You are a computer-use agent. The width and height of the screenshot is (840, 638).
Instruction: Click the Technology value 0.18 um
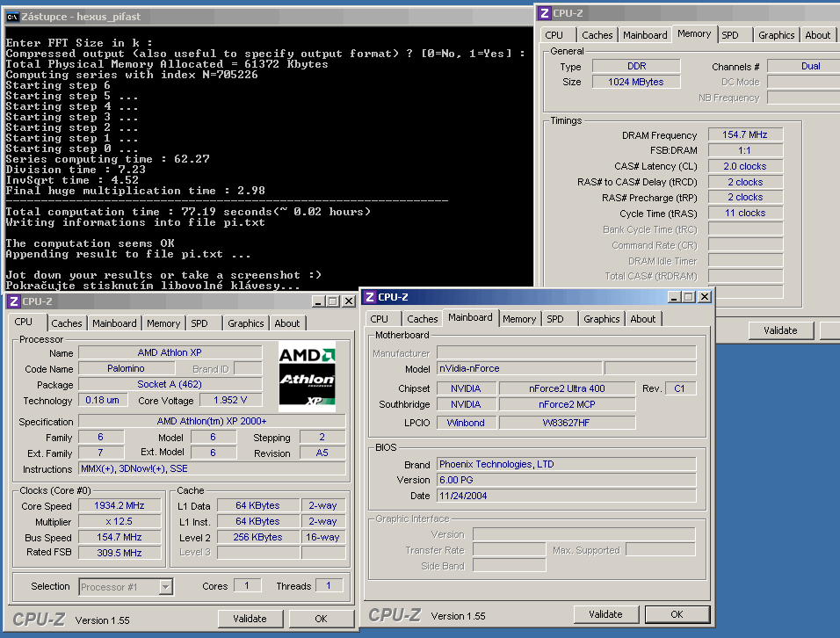point(103,400)
